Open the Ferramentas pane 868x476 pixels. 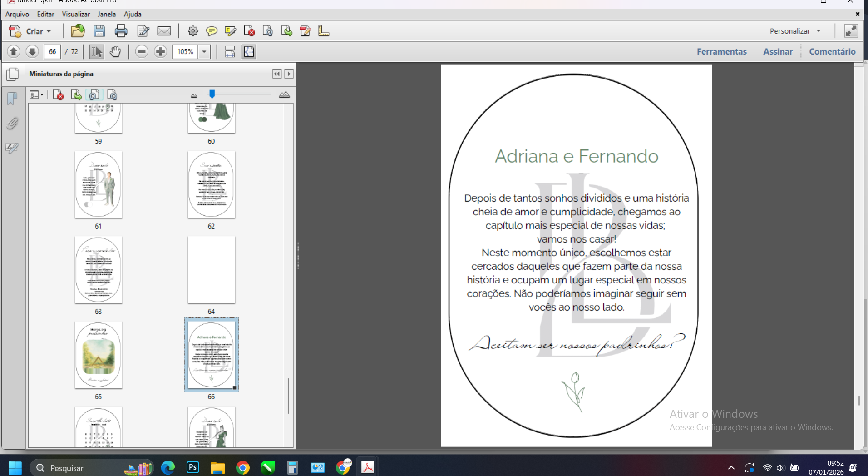pos(721,52)
